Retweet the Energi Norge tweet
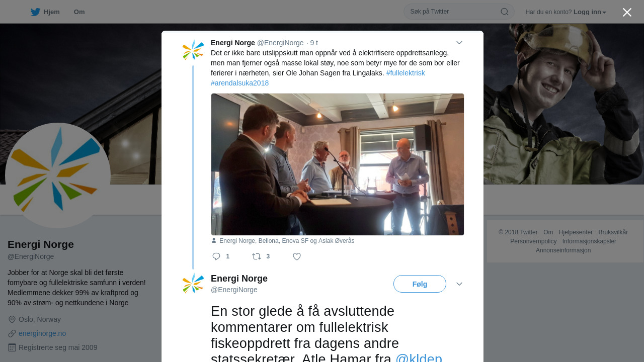This screenshot has width=644, height=362. 257,256
